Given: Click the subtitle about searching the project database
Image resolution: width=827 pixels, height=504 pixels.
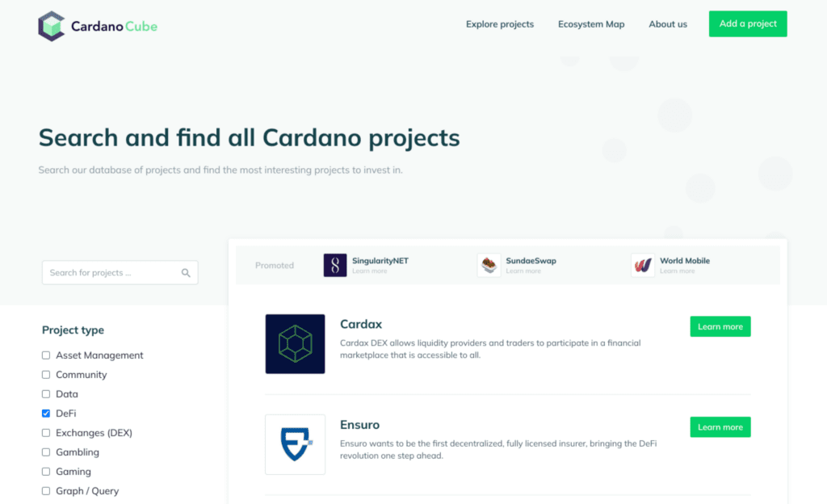Looking at the screenshot, I should 220,170.
